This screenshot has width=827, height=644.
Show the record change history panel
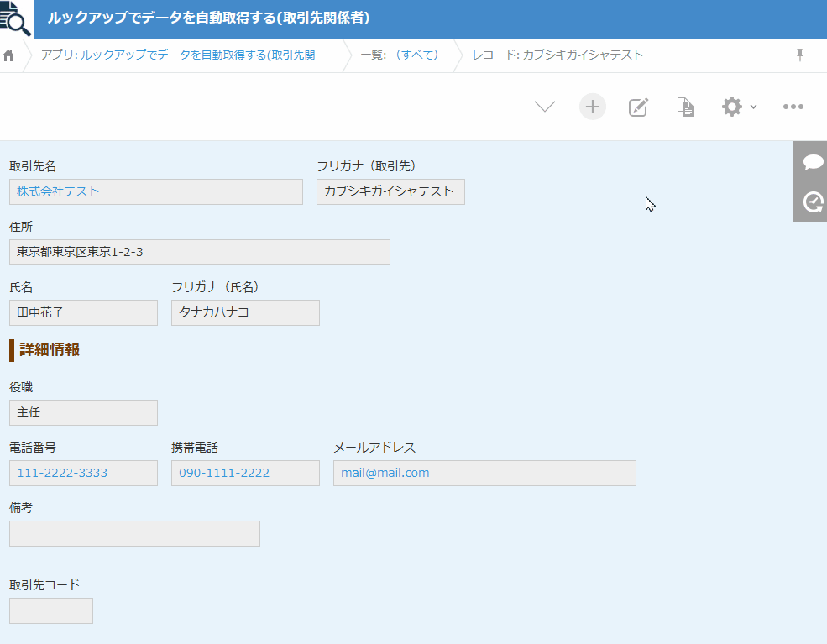(x=812, y=202)
